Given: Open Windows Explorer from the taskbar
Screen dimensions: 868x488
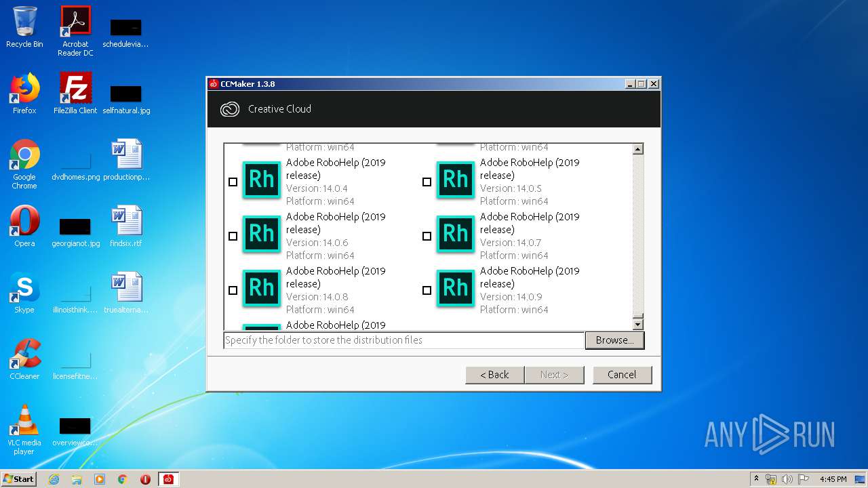Looking at the screenshot, I should (77, 479).
